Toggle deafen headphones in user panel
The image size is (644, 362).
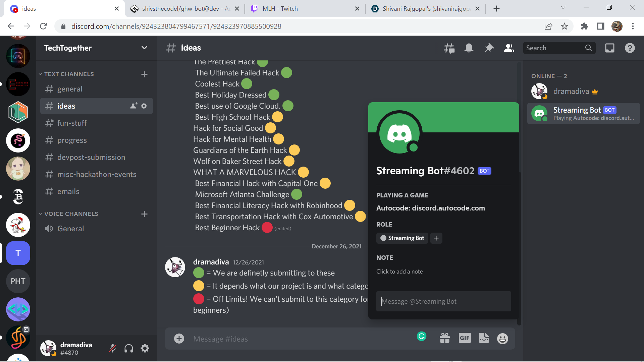pyautogui.click(x=129, y=349)
